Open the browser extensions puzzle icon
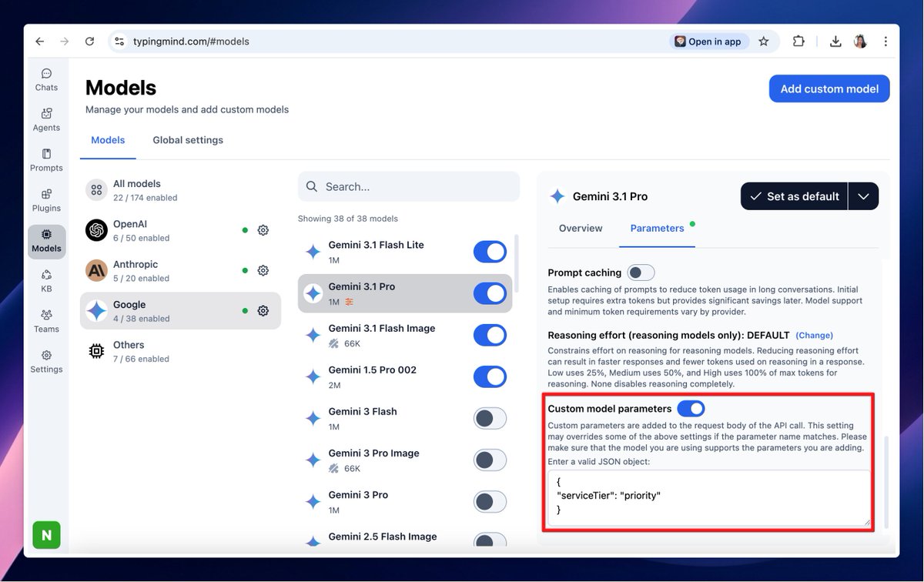 coord(798,42)
